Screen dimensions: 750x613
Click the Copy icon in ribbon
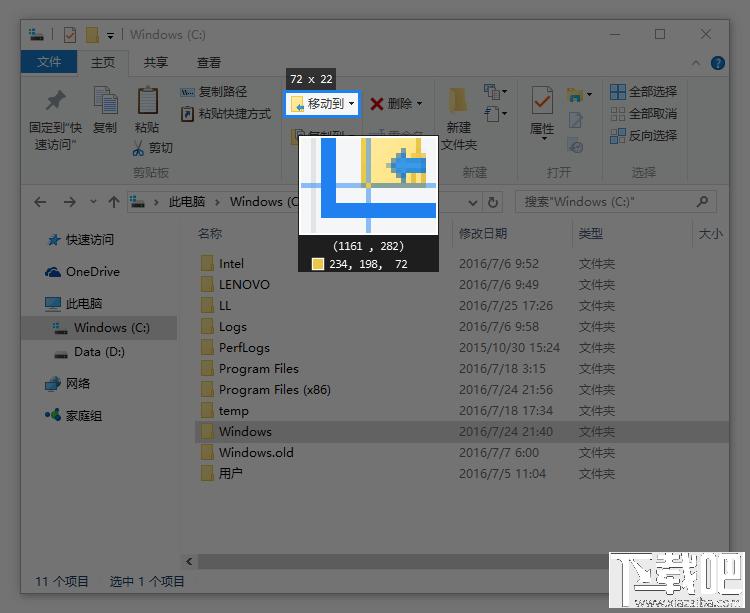click(105, 100)
